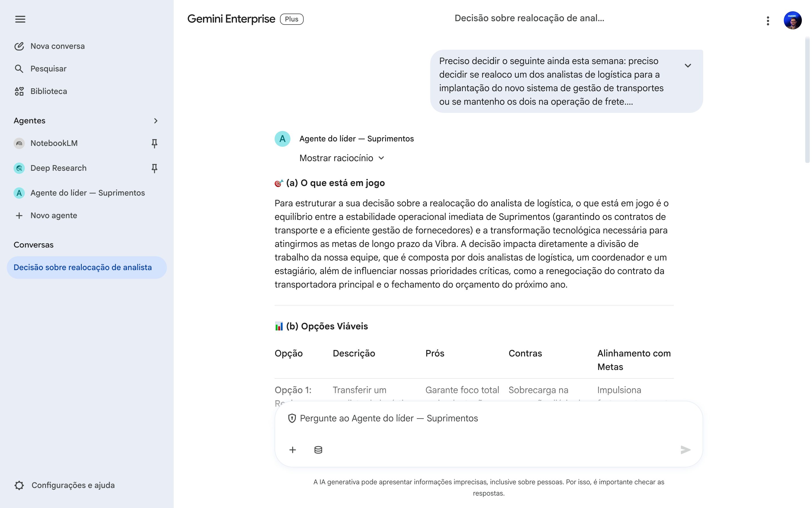
Task: Click the sidebar Agente do líder avatar icon
Action: [x=19, y=193]
